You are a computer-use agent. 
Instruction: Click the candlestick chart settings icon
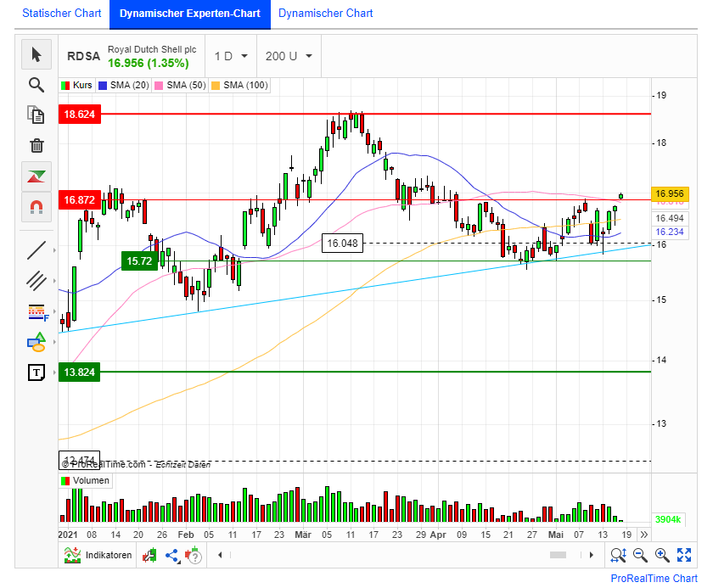tap(149, 555)
